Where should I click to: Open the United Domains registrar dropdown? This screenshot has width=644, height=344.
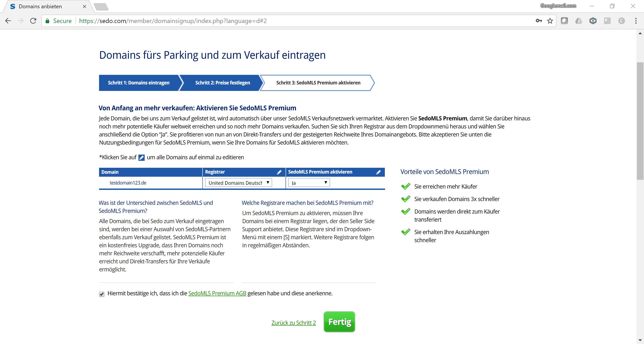pos(238,183)
